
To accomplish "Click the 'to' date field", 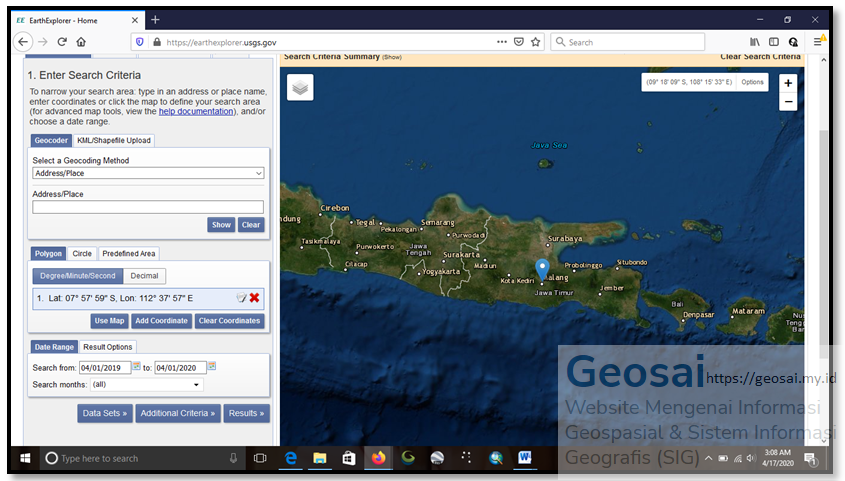I will 181,368.
